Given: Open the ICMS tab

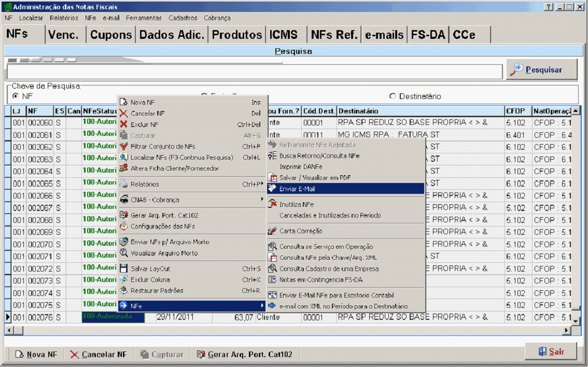Looking at the screenshot, I should [284, 35].
